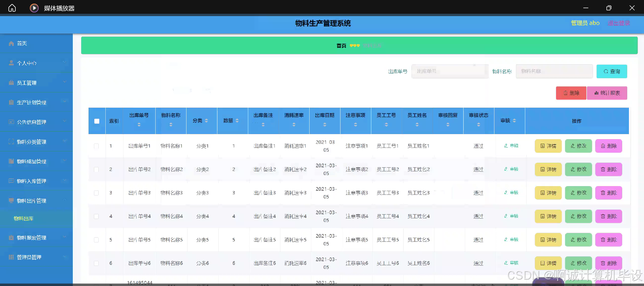The height and width of the screenshot is (286, 644).
Task: Click cell text 员工姓名5
Action: [x=418, y=240]
